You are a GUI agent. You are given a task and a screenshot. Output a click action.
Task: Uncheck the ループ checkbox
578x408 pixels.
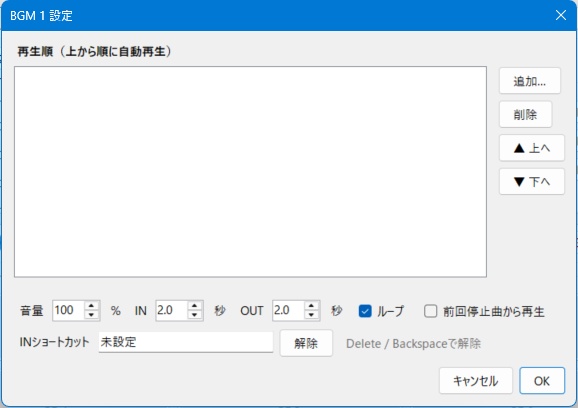coord(365,311)
